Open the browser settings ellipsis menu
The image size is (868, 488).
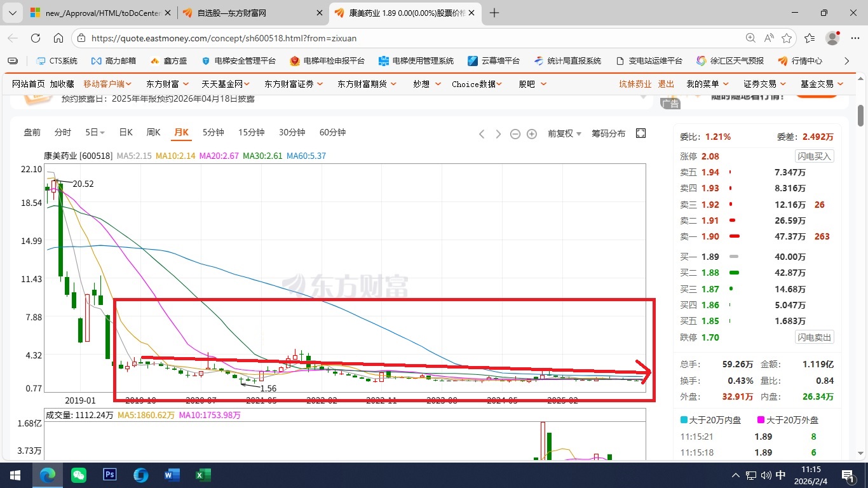854,38
